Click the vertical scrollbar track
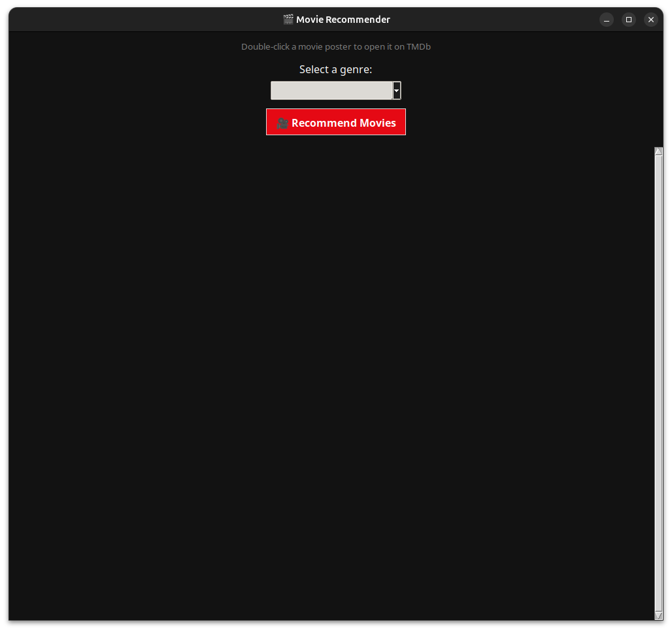 658,383
